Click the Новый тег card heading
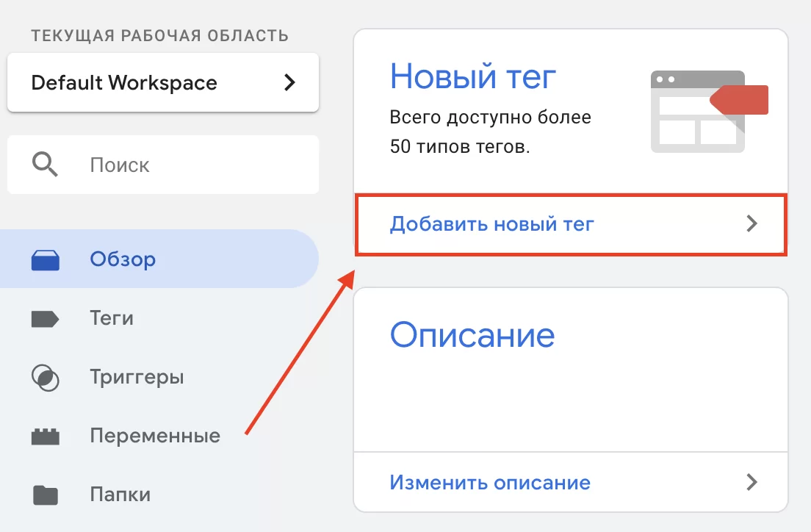The height and width of the screenshot is (532, 811). (473, 76)
